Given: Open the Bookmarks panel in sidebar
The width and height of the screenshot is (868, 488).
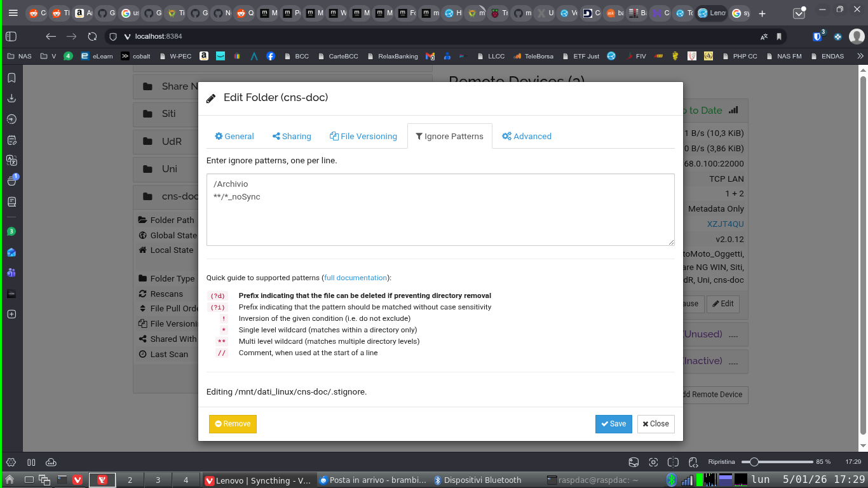Looking at the screenshot, I should click(11, 78).
